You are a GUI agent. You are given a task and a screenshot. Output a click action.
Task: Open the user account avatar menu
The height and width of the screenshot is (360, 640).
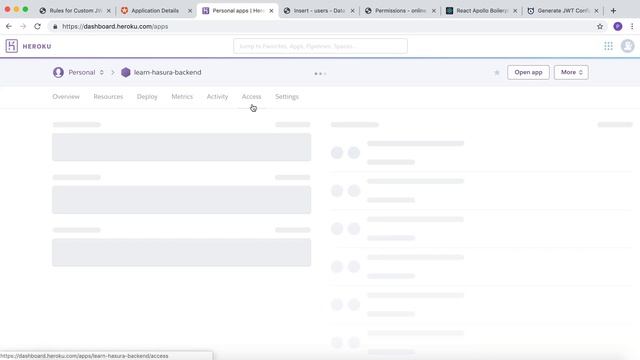pos(627,46)
